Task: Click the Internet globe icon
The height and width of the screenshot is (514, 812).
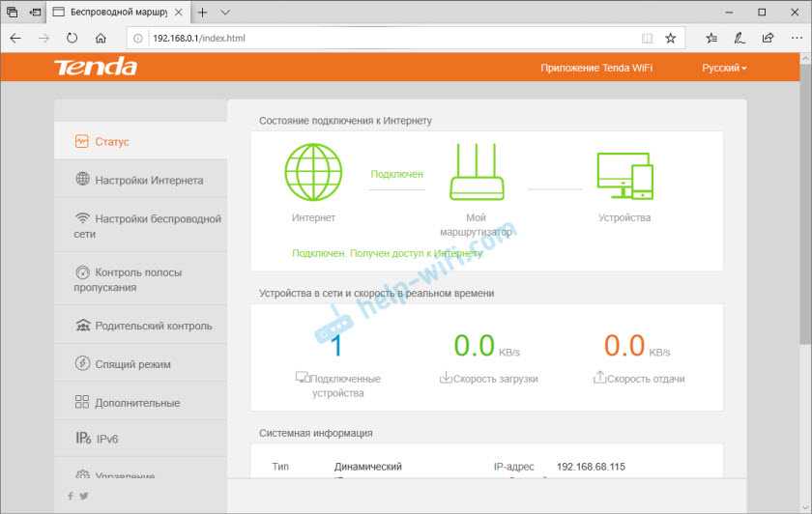Action: click(313, 172)
